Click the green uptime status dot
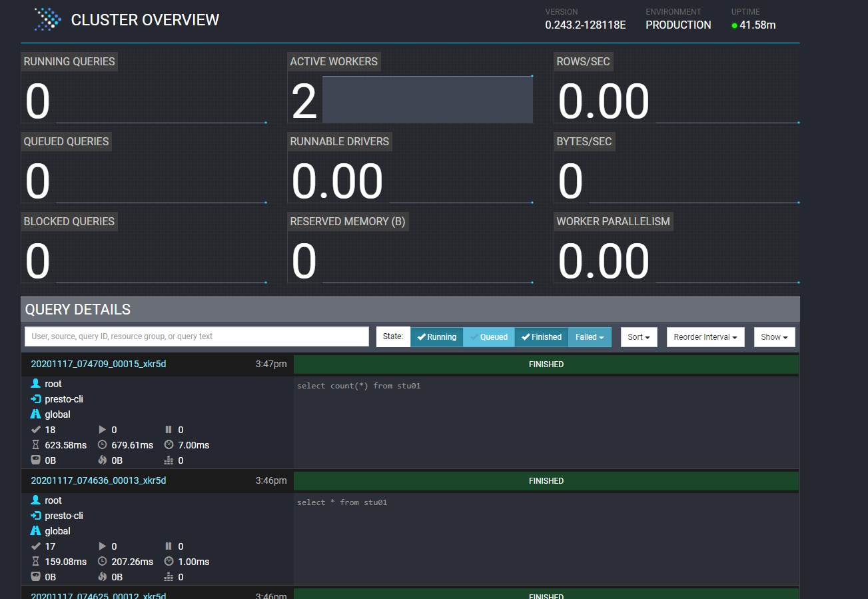 pyautogui.click(x=734, y=26)
